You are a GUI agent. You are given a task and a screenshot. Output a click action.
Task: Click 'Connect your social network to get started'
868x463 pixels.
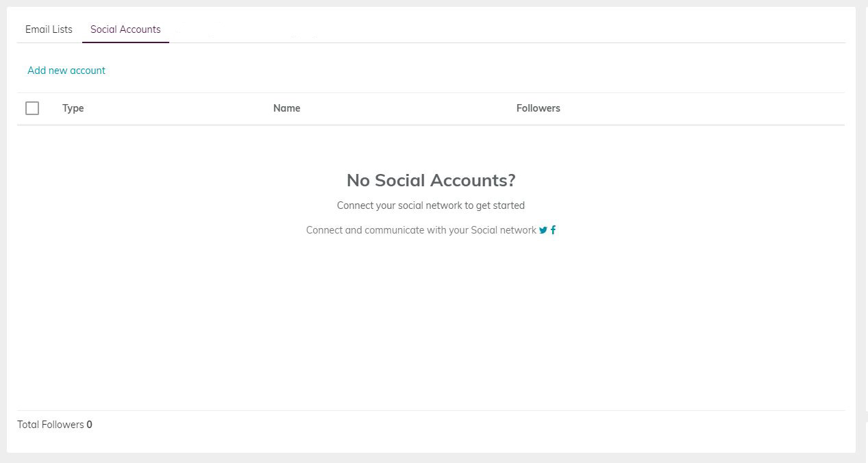(x=431, y=205)
